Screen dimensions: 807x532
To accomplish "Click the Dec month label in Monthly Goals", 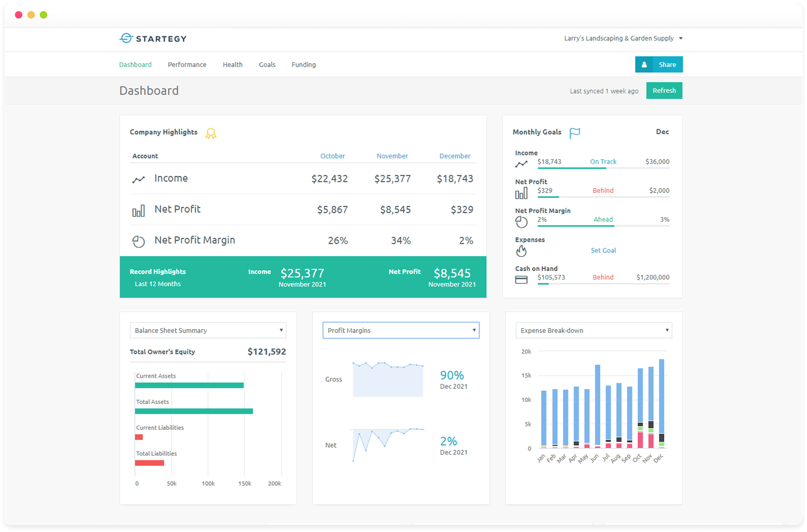I will tap(662, 132).
